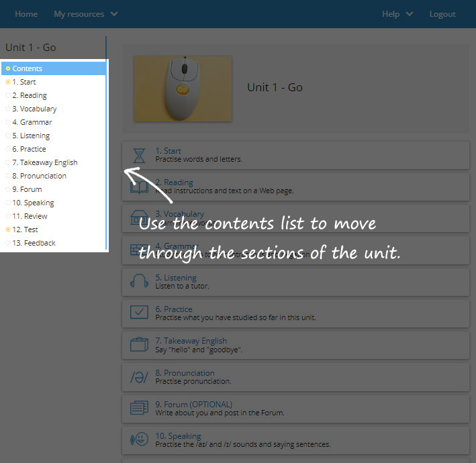Select the radio marker next to Contents
476x463 pixels.
[x=8, y=68]
